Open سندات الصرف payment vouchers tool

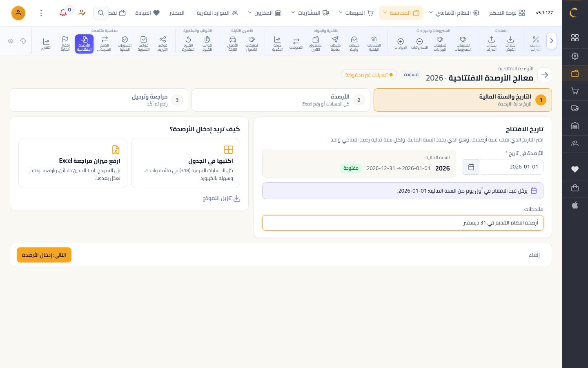point(491,44)
